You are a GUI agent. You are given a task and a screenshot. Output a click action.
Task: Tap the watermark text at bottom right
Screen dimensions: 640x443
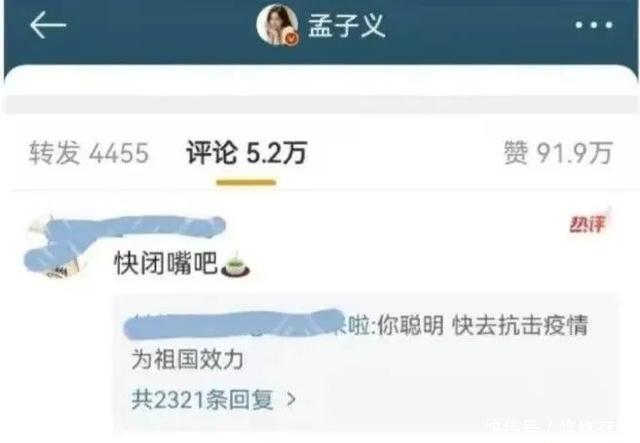pyautogui.click(x=551, y=426)
